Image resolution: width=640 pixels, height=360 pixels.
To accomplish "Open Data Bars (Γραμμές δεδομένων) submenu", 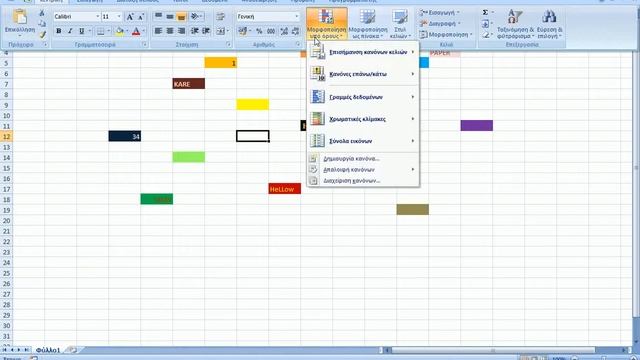I will pos(363,97).
